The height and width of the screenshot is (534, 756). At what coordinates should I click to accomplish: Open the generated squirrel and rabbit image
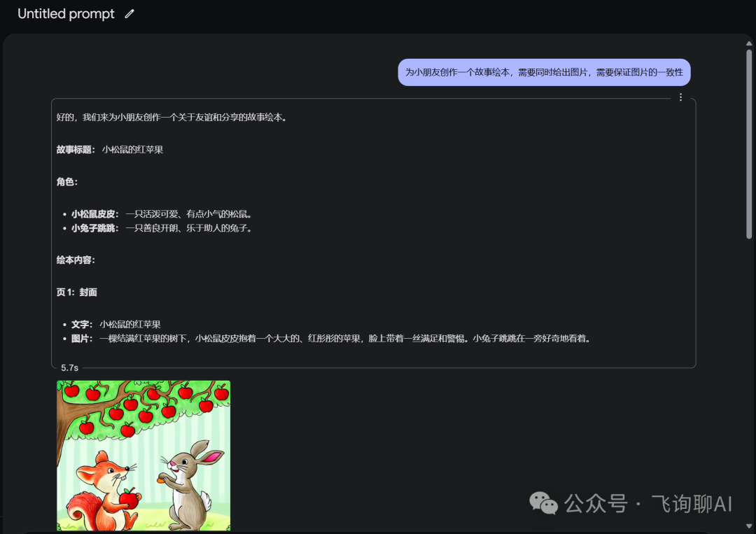pyautogui.click(x=143, y=456)
